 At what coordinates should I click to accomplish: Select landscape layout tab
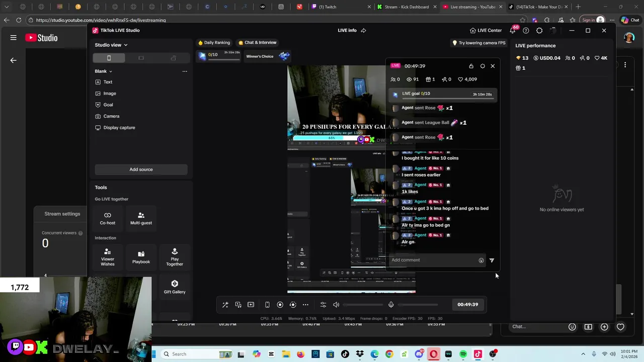click(x=141, y=58)
